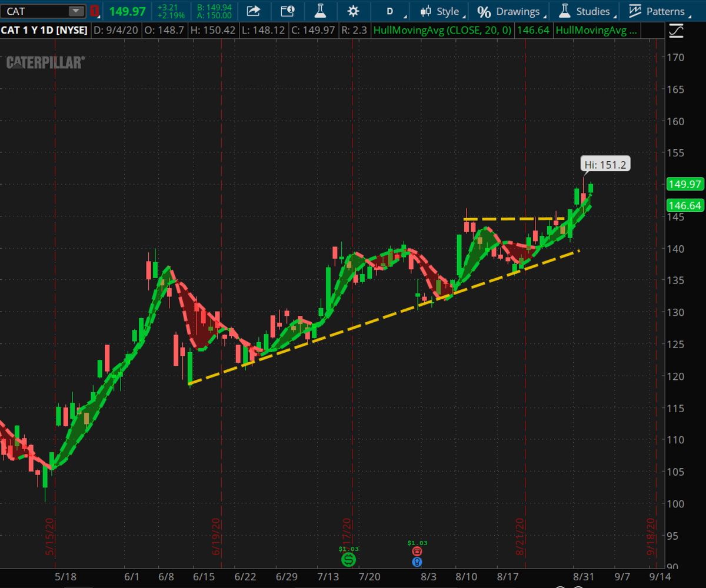Click the truncated second HullMovingAvg label
Image resolution: width=706 pixels, height=588 pixels.
pos(596,29)
